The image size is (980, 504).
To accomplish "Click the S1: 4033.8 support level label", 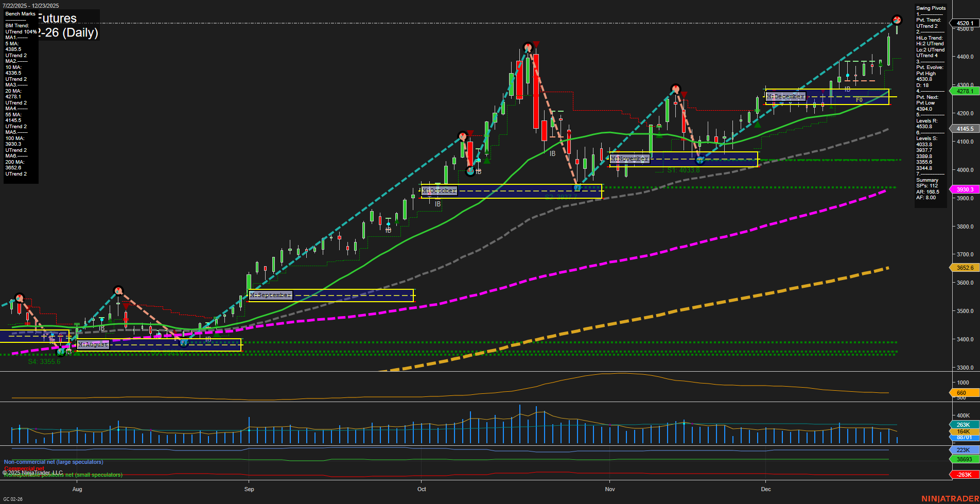I will tap(683, 169).
